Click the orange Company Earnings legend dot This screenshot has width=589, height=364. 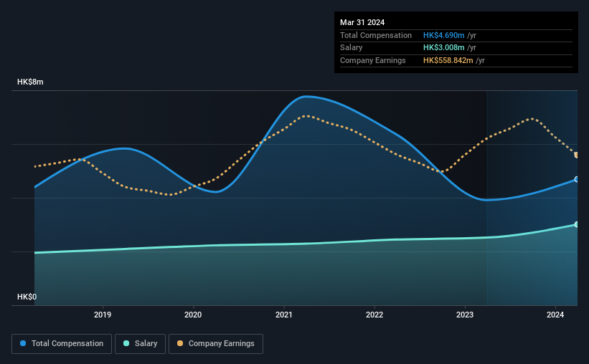coord(180,343)
